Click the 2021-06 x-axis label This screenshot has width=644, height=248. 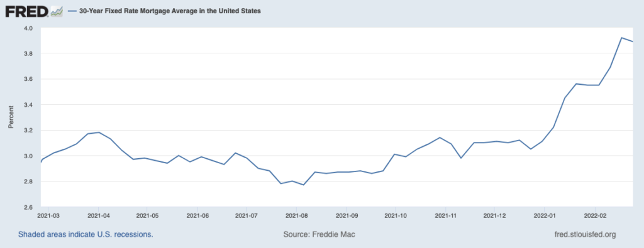pos(198,215)
